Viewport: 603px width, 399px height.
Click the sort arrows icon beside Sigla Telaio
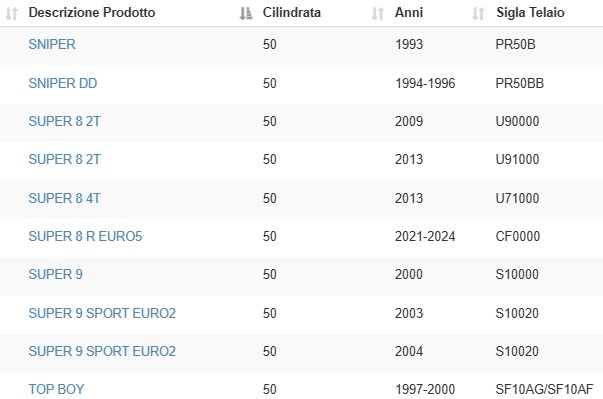point(478,13)
